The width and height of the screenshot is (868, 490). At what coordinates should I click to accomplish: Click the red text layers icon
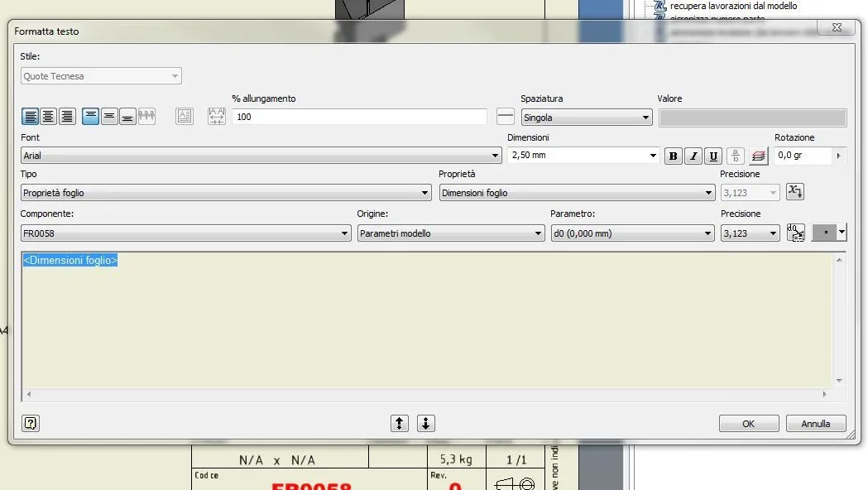click(x=759, y=156)
